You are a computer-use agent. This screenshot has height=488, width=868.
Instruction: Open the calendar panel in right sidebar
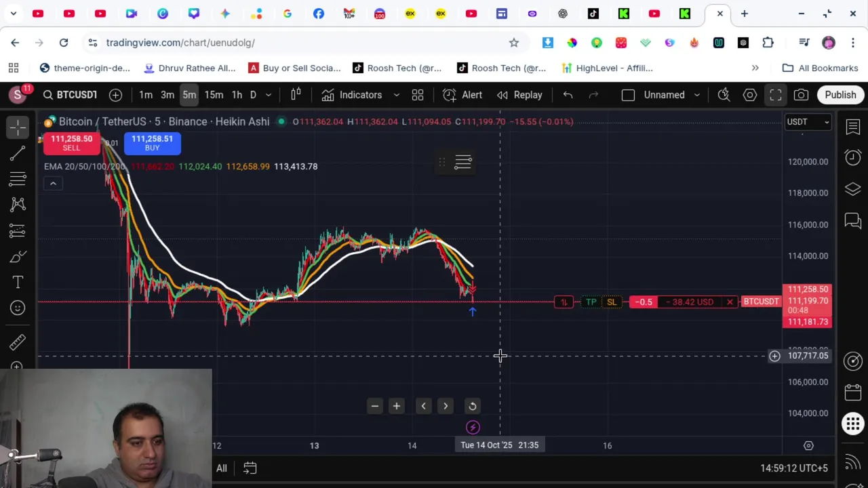tap(853, 392)
